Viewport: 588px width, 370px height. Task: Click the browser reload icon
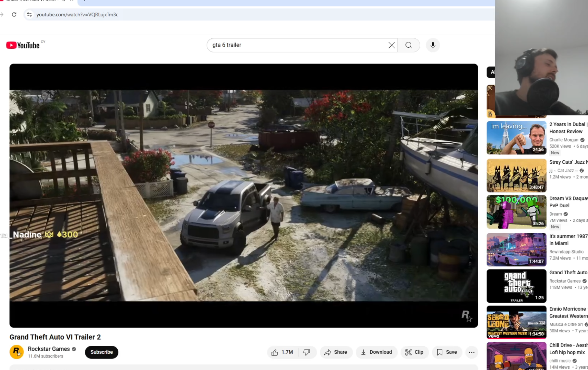point(14,15)
